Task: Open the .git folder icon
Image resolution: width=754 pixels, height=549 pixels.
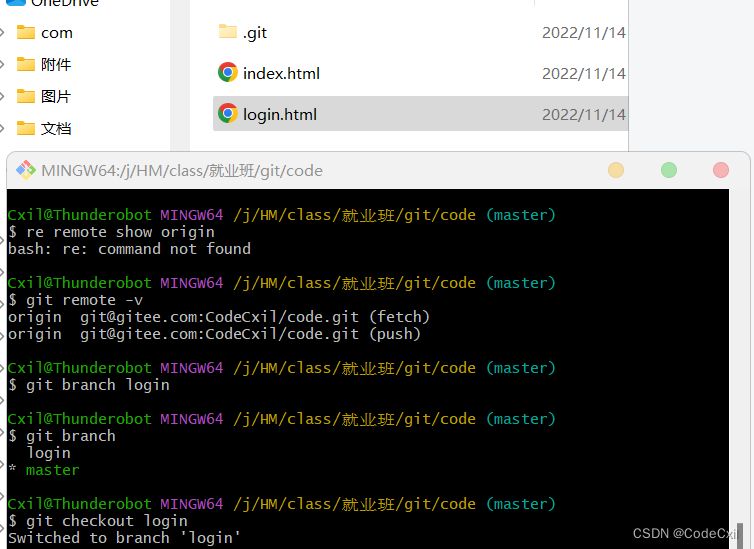Action: point(227,32)
